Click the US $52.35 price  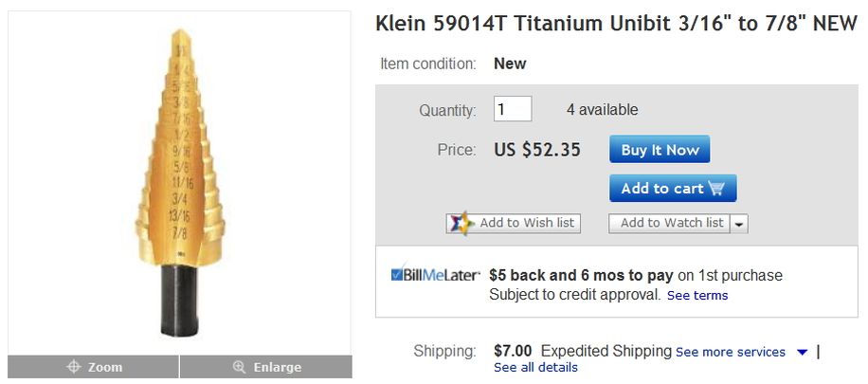pyautogui.click(x=537, y=150)
